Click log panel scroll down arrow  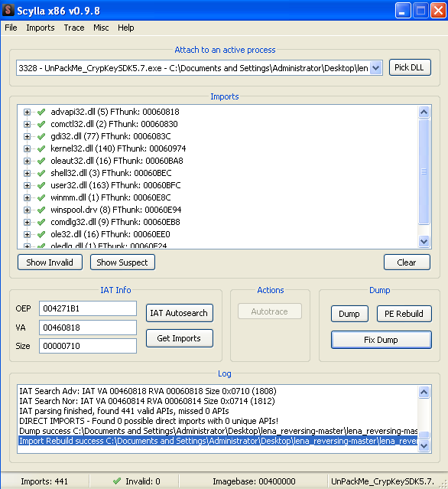(424, 446)
